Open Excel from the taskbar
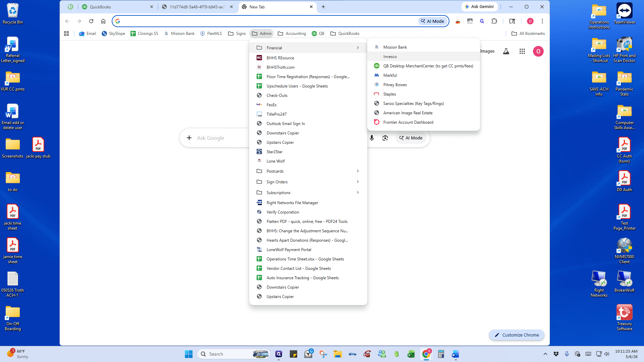 (x=411, y=354)
